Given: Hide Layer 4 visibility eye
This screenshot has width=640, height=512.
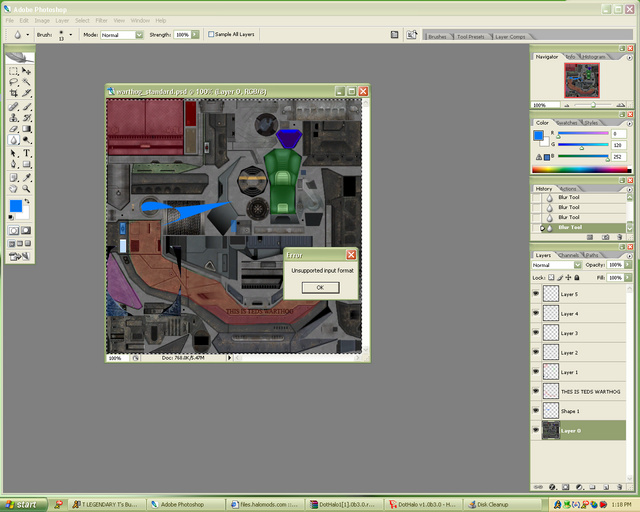Looking at the screenshot, I should coord(536,313).
